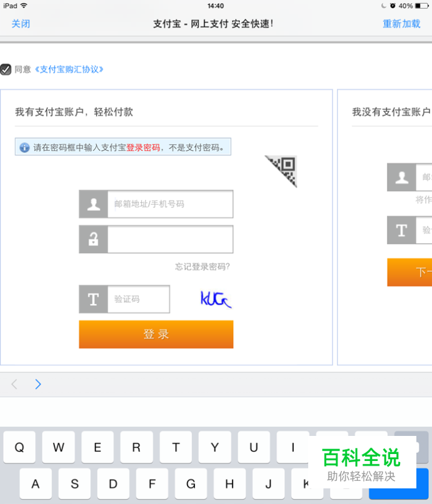Tap the F key on the keyboard

pos(152,484)
